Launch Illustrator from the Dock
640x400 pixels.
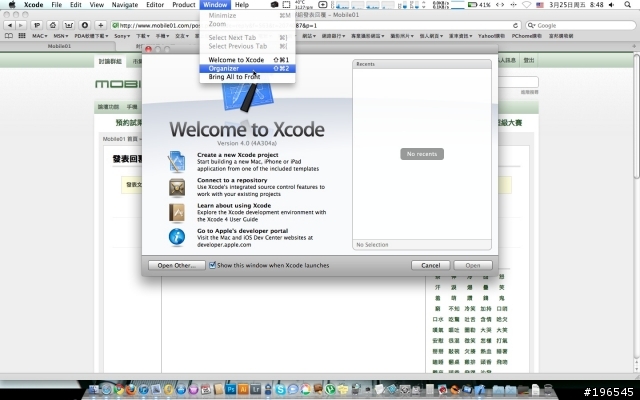coord(243,389)
